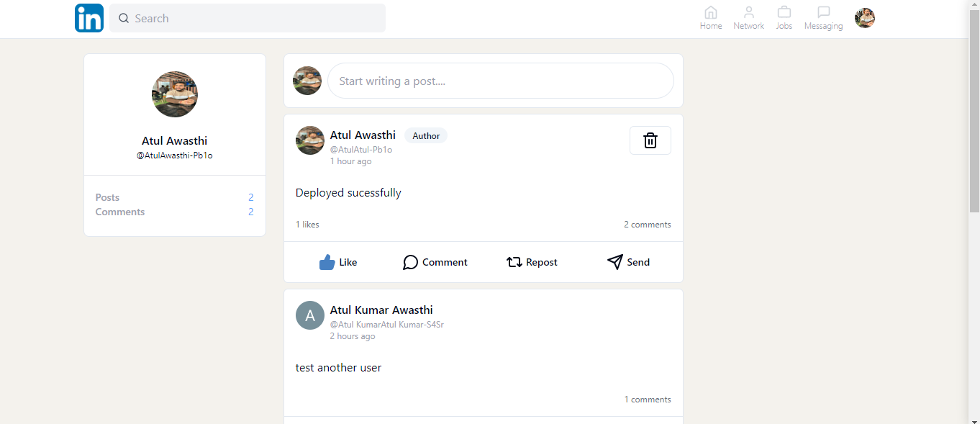Click the LinkedIn logo icon
980x424 pixels.
click(89, 18)
